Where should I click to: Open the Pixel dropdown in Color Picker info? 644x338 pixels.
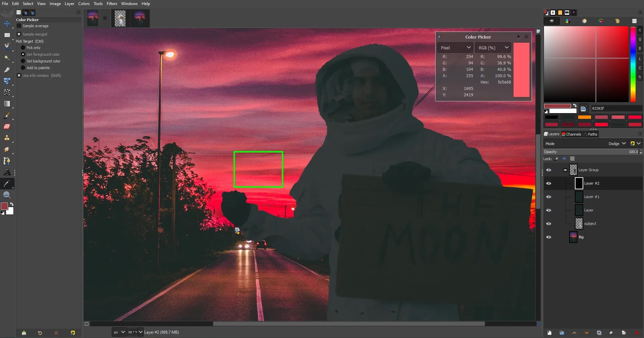(x=455, y=48)
